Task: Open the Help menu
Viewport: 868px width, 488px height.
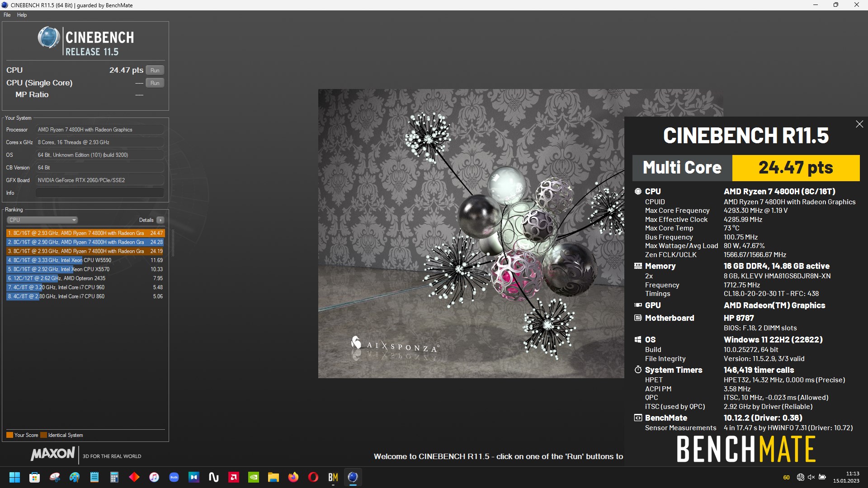Action: pos(22,15)
